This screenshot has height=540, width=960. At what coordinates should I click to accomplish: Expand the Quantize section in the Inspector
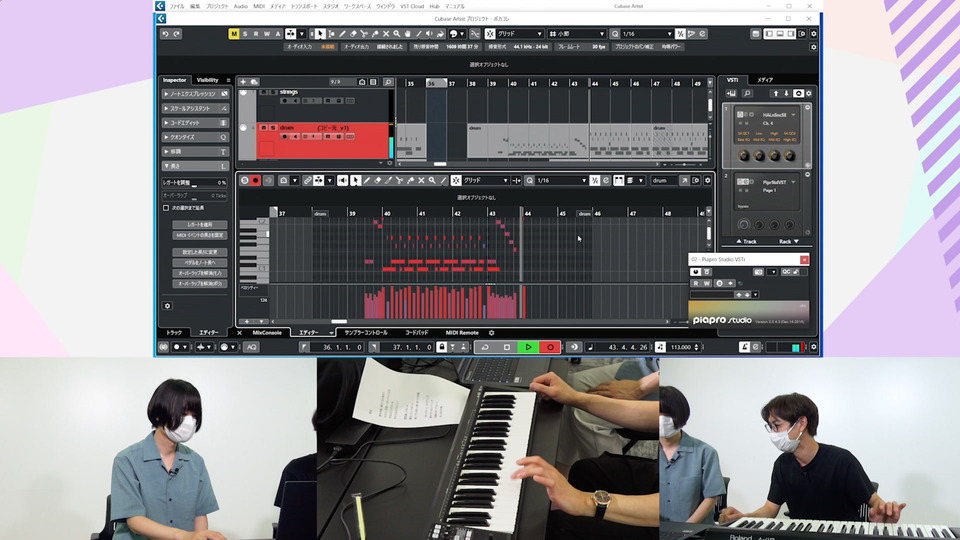click(195, 137)
